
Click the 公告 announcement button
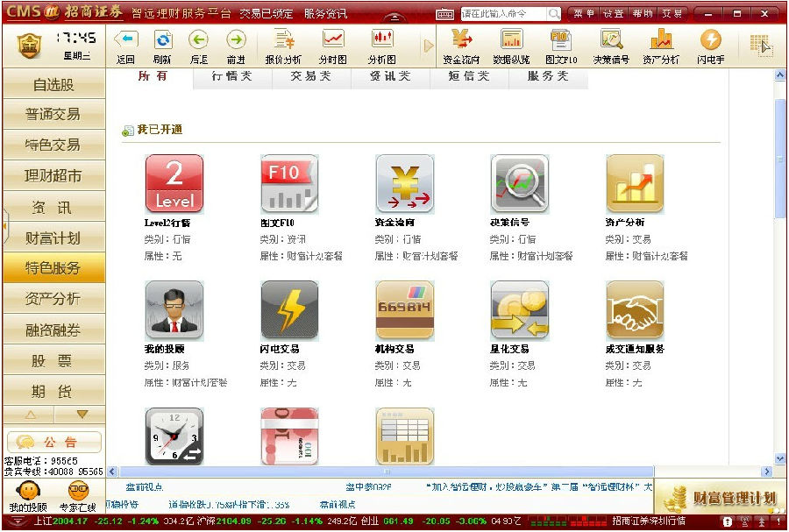pyautogui.click(x=53, y=442)
